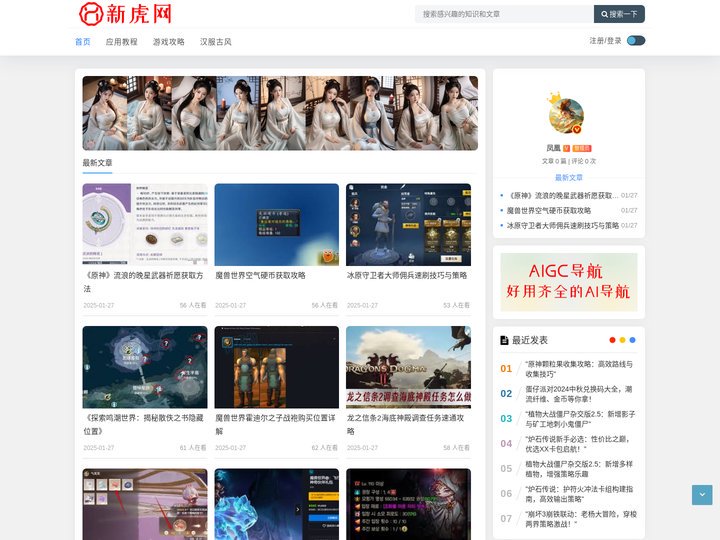Open the 冰原守卫者 article thumbnail
The height and width of the screenshot is (540, 720).
(x=408, y=225)
